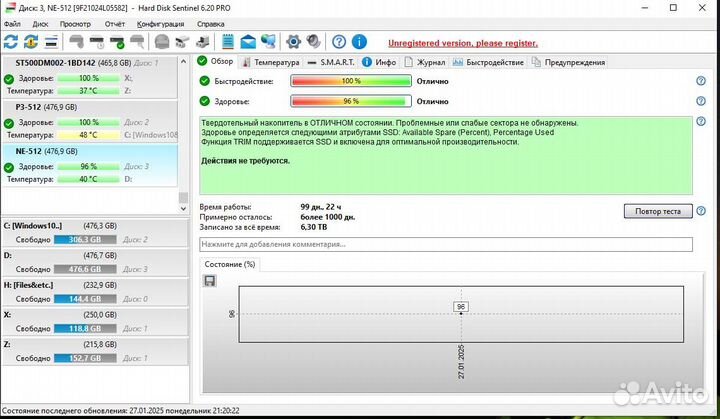Viewport: 720px width, 419px height.
Task: Open the Температура tab
Action: point(263,62)
